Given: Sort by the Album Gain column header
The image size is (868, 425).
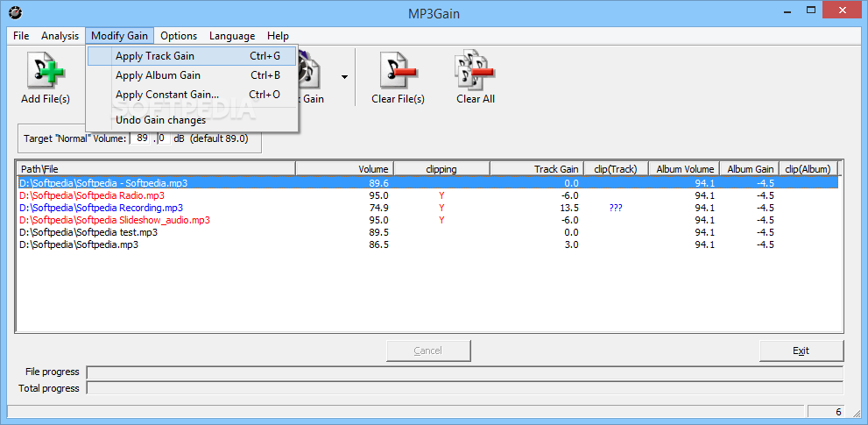Looking at the screenshot, I should click(x=750, y=169).
